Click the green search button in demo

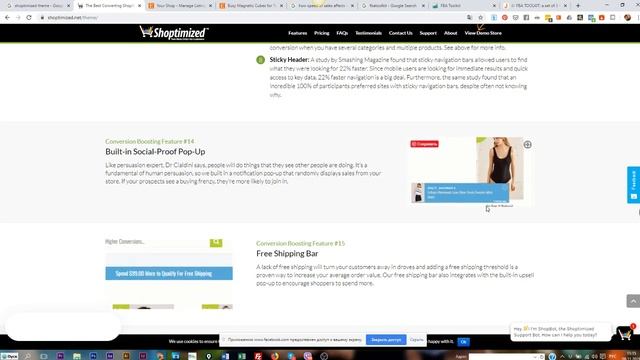tap(216, 243)
